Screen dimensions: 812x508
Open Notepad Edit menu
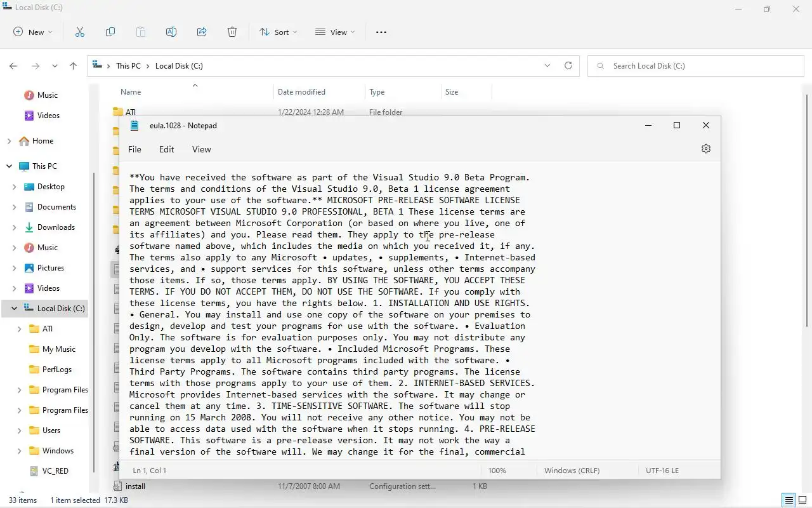[167, 149]
